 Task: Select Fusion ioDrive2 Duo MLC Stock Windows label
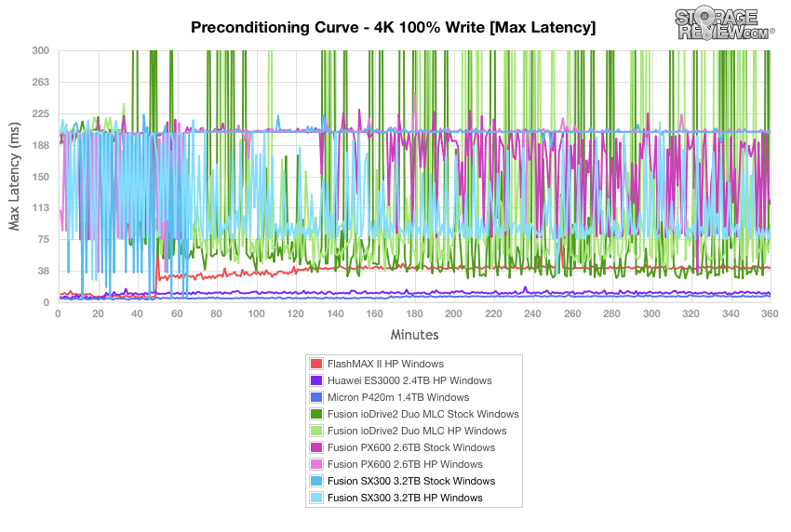[422, 414]
